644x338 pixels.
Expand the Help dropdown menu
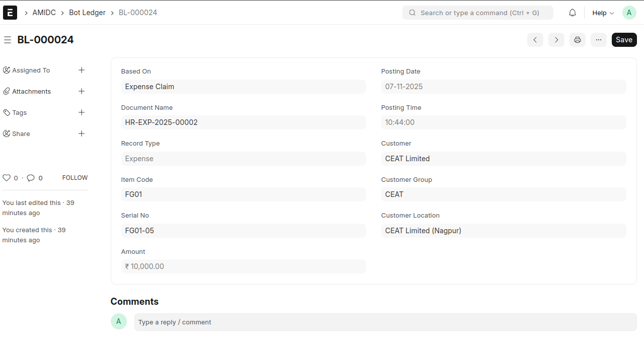point(603,13)
